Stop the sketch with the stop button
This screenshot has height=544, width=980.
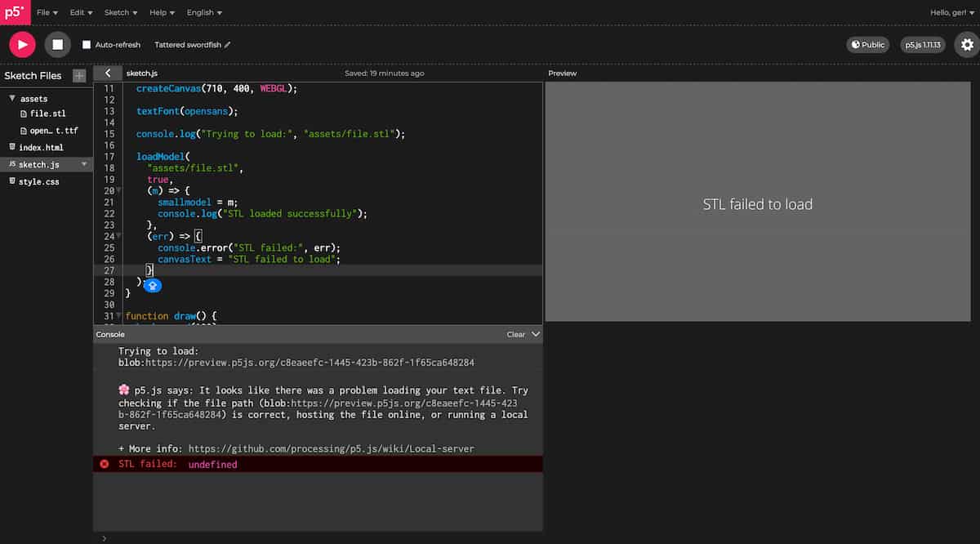[x=57, y=44]
